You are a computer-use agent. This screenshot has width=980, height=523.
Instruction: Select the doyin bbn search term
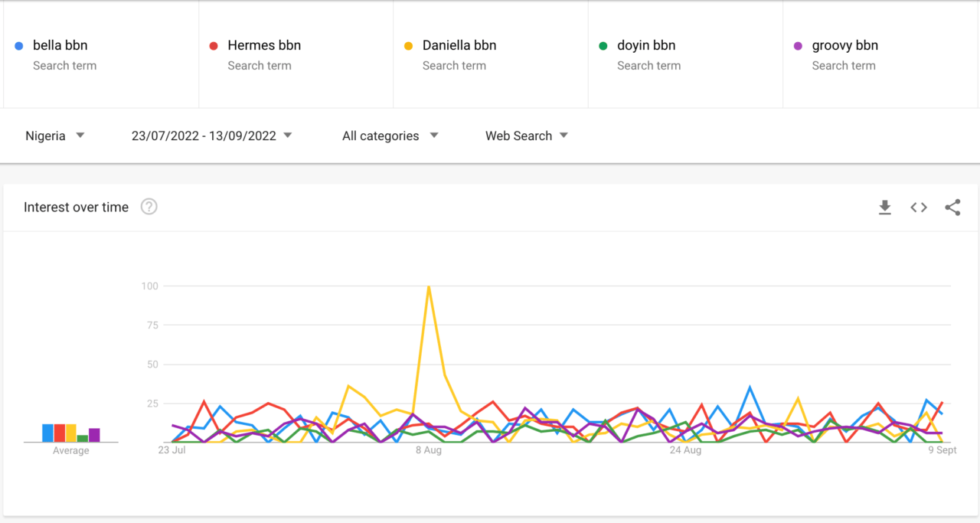click(646, 46)
